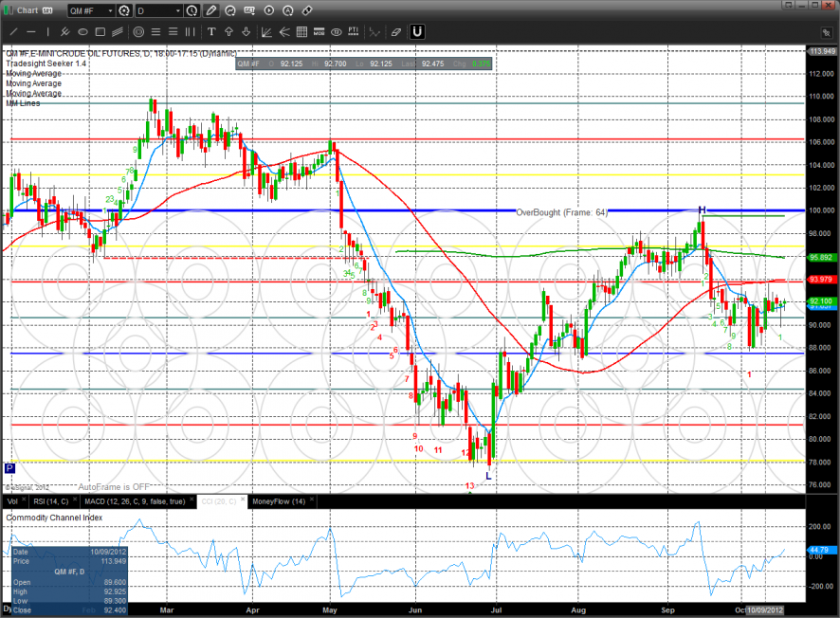The height and width of the screenshot is (618, 840).
Task: Open the symbol settings gear icon
Action: coord(123,10)
